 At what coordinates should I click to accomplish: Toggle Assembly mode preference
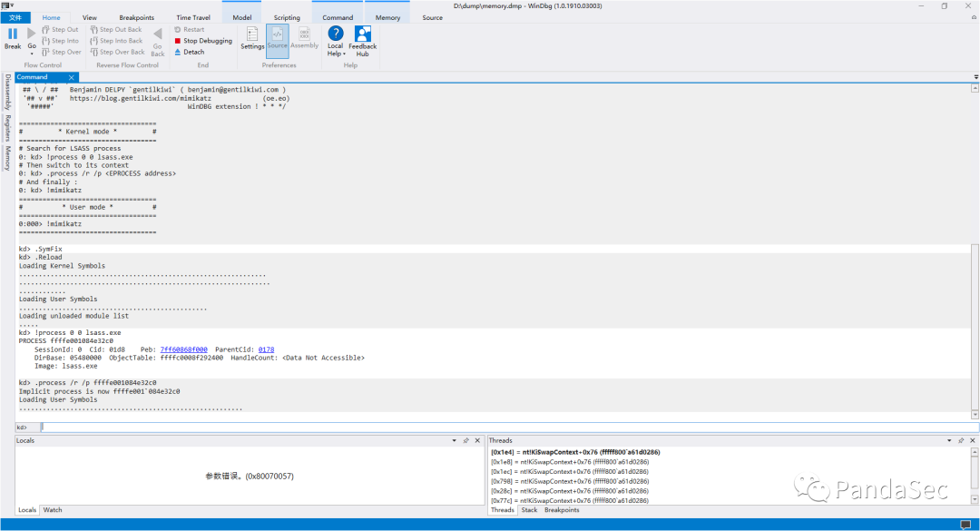(x=304, y=39)
